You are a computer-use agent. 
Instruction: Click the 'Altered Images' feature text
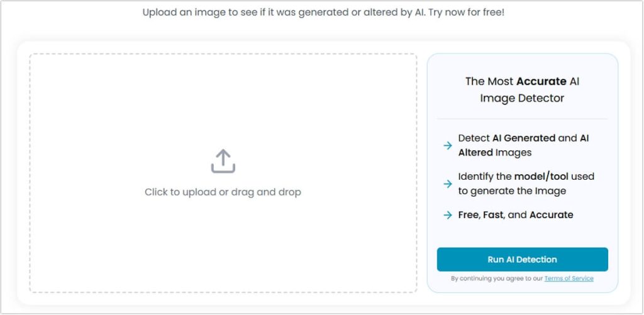[494, 153]
